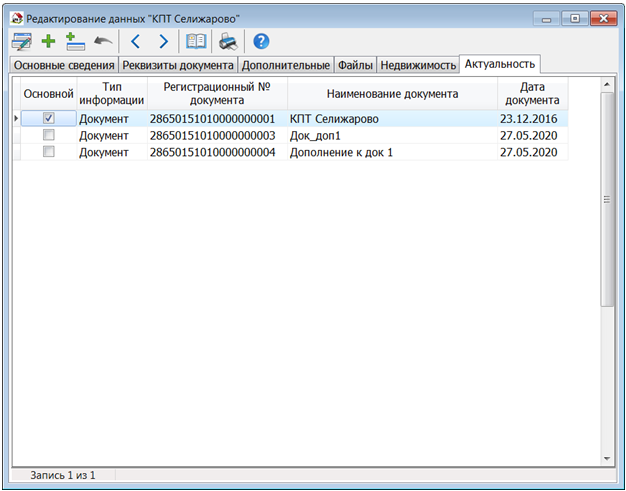Open help via blue question mark
Image resolution: width=626 pixels, height=491 pixels.
coord(261,41)
